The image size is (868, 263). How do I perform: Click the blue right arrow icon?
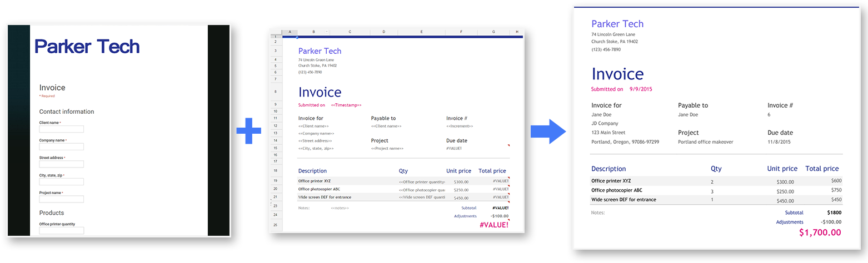548,131
